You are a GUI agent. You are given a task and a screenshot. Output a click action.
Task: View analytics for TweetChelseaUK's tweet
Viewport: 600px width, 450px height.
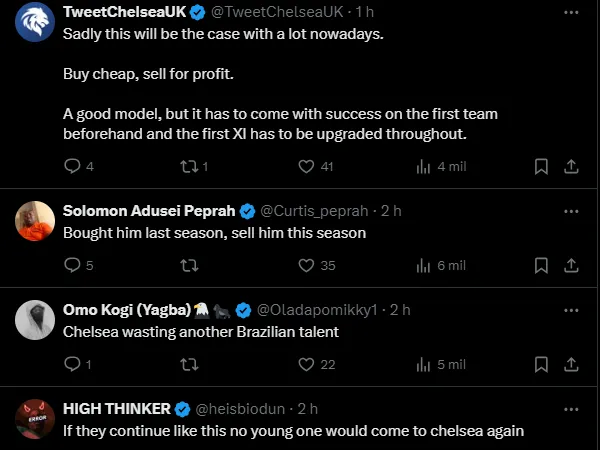click(x=423, y=167)
